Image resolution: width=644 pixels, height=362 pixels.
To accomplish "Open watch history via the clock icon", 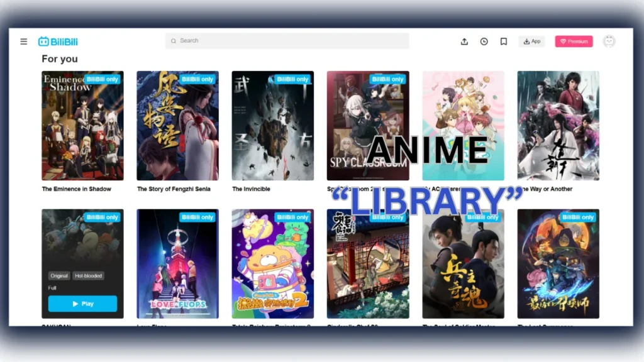I will 484,41.
